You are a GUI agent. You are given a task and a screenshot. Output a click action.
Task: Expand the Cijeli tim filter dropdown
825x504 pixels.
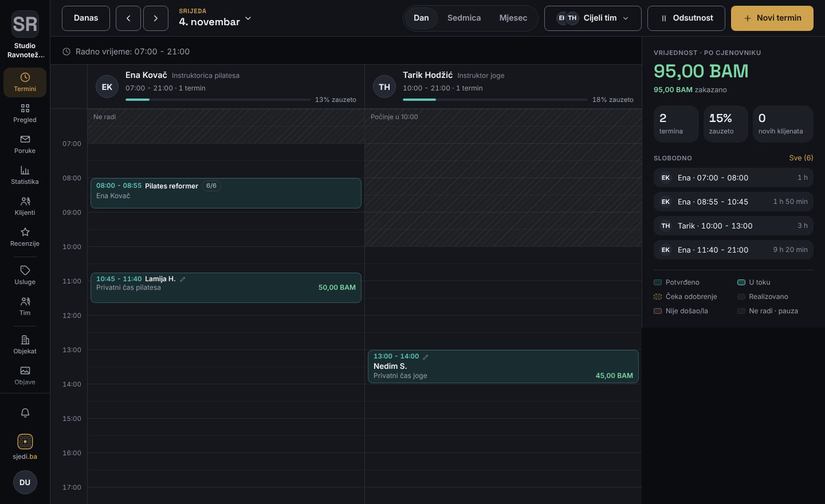(x=593, y=18)
